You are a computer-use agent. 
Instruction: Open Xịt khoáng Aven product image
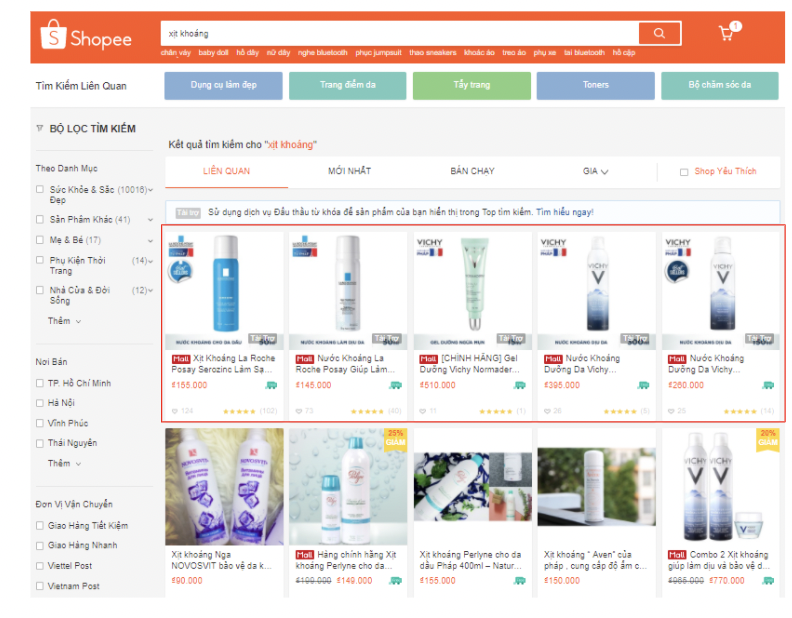(x=597, y=487)
